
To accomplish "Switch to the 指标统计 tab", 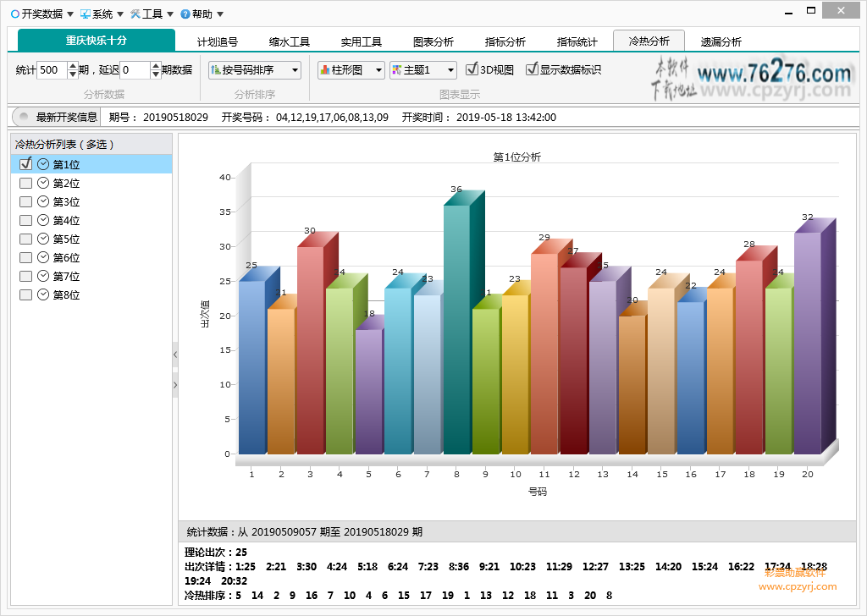I will pyautogui.click(x=577, y=41).
